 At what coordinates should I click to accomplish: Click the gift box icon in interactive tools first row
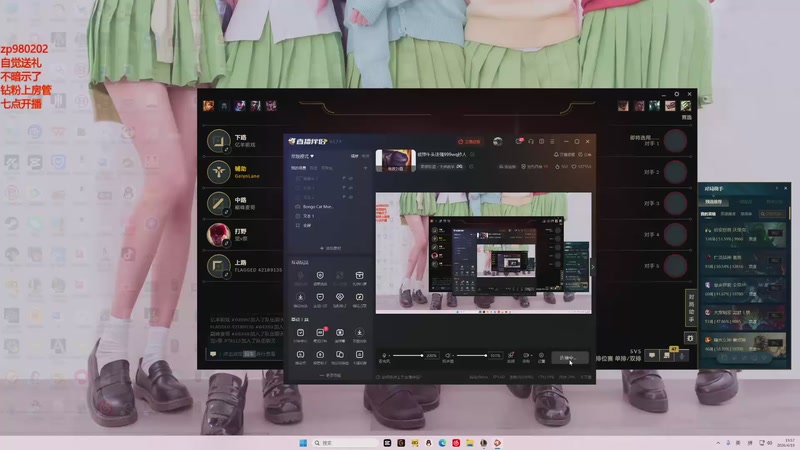coord(359,278)
